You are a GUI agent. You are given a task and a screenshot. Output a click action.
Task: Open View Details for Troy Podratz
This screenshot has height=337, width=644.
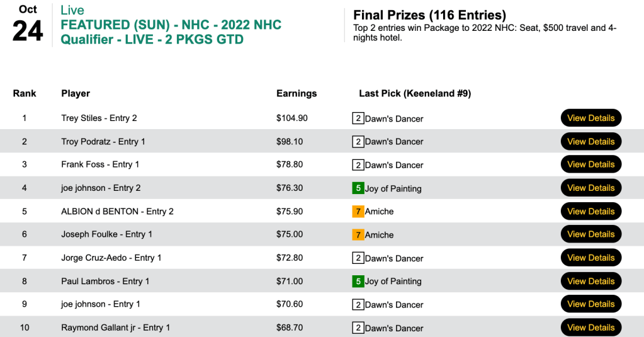point(590,141)
